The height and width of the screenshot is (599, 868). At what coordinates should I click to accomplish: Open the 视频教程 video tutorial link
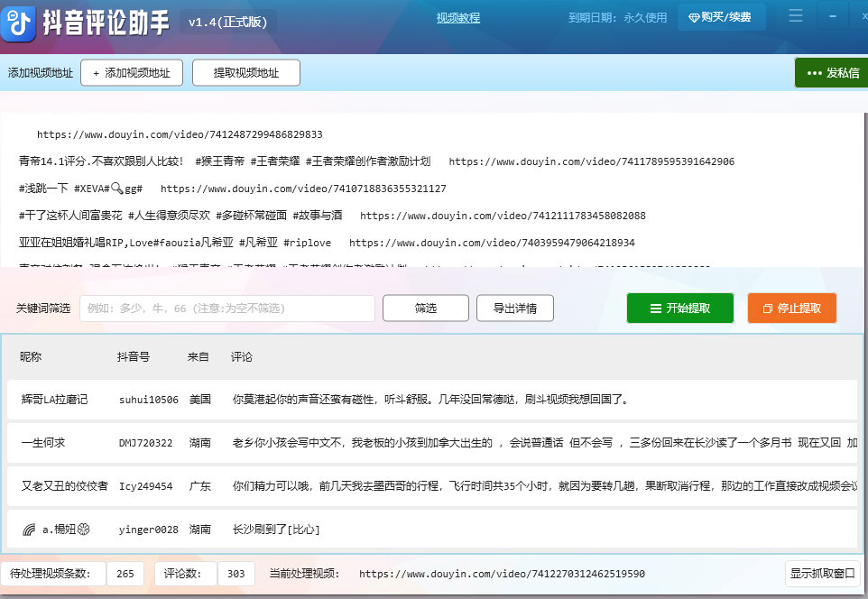coord(457,18)
